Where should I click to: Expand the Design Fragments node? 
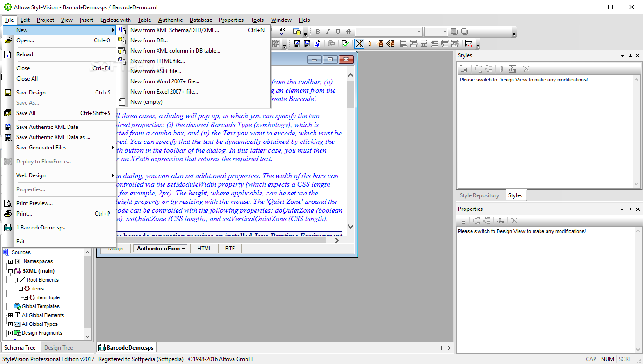[10, 333]
